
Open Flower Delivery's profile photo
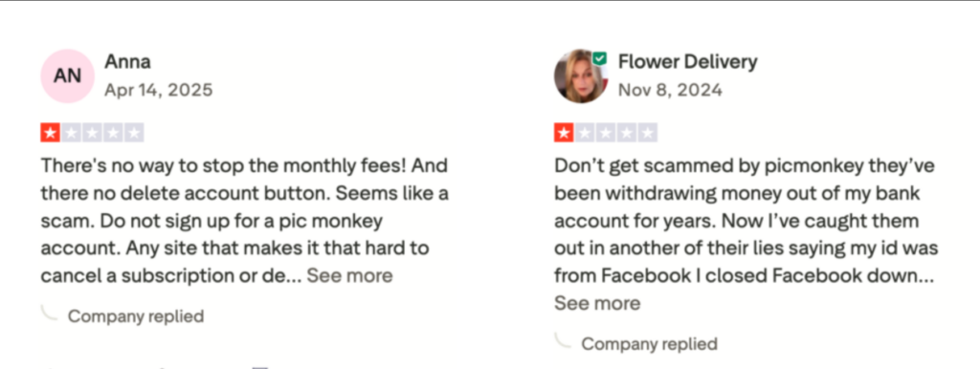pos(581,76)
